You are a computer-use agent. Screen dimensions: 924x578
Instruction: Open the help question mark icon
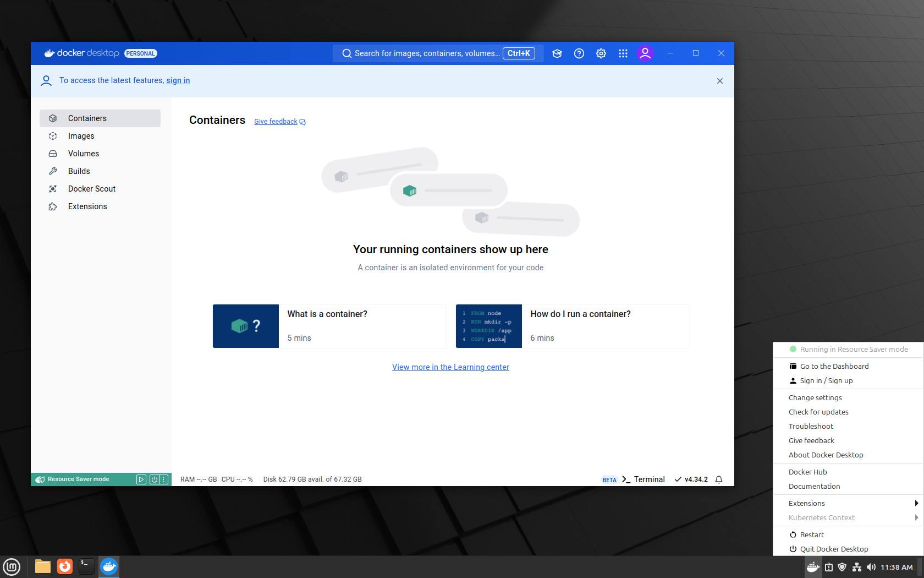point(579,53)
